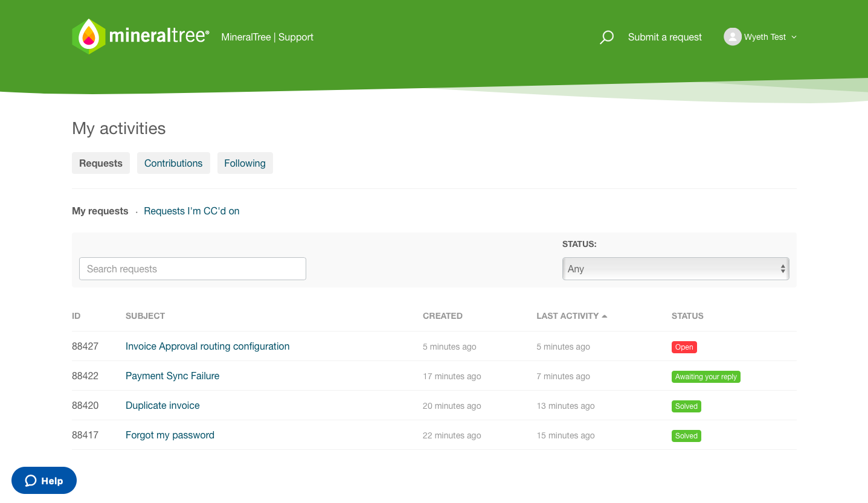The image size is (868, 503).
Task: Open search using the magnifying glass icon
Action: pos(606,37)
